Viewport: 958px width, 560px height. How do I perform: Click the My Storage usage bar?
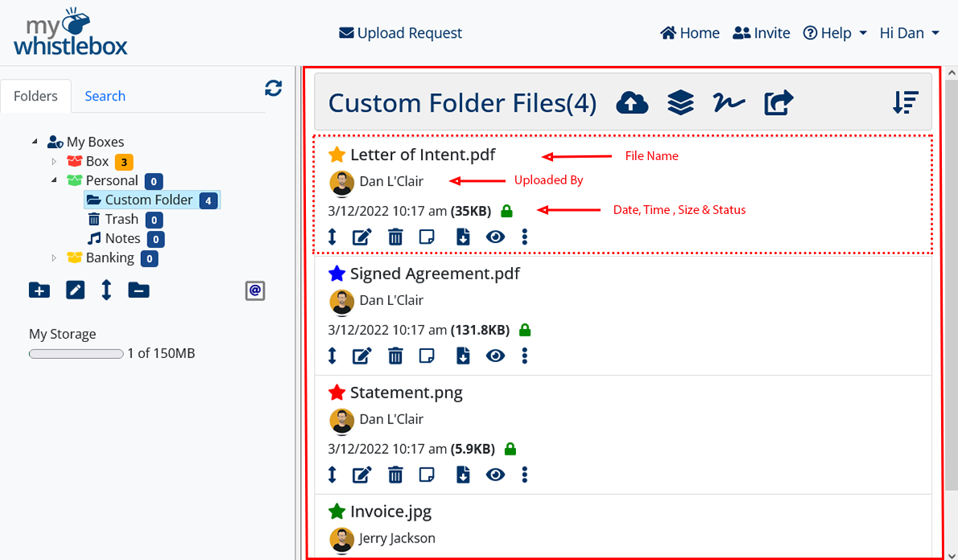[x=76, y=353]
